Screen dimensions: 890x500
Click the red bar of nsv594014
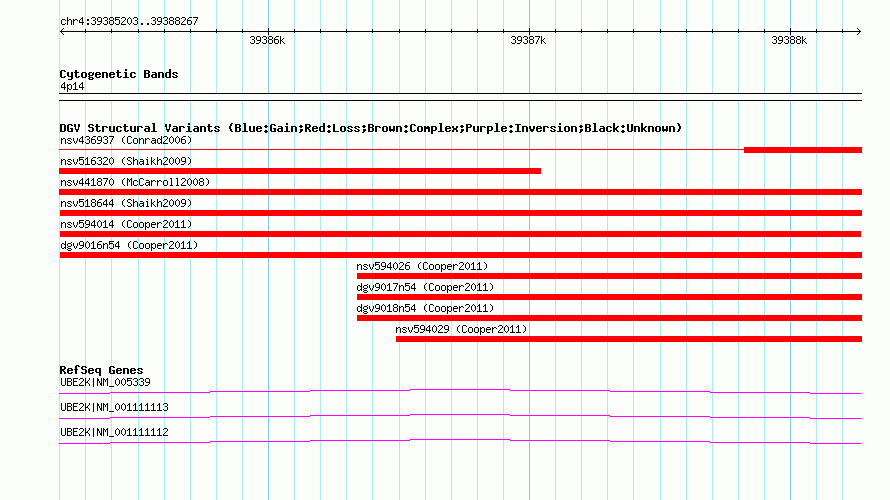(460, 234)
